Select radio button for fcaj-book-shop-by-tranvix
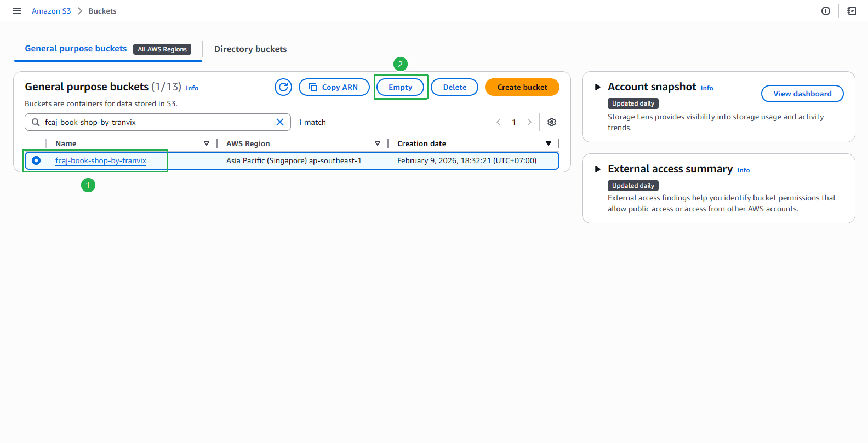The height and width of the screenshot is (443, 868). [36, 160]
